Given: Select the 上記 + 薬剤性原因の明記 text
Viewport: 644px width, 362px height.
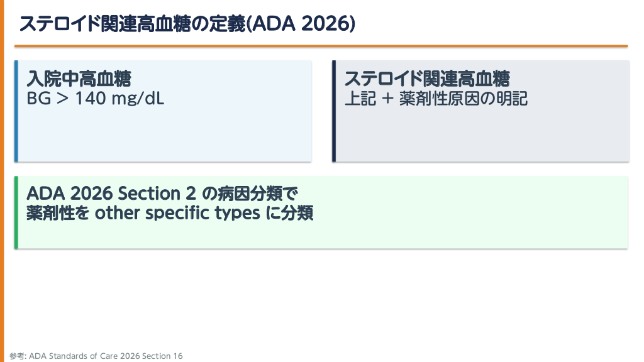Looking at the screenshot, I should (x=436, y=99).
